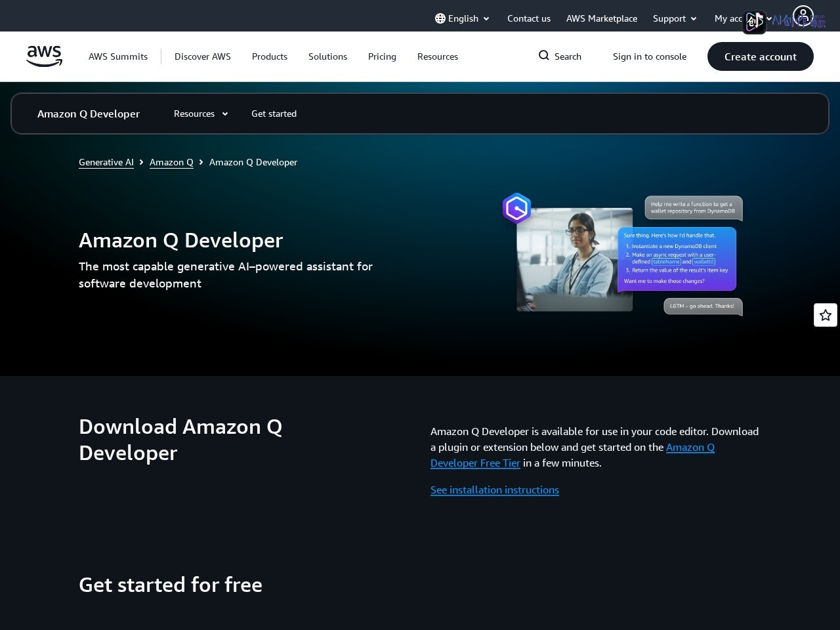Image resolution: width=840 pixels, height=630 pixels.
Task: Click 'available for use in your code editor' paragraph
Action: (595, 447)
